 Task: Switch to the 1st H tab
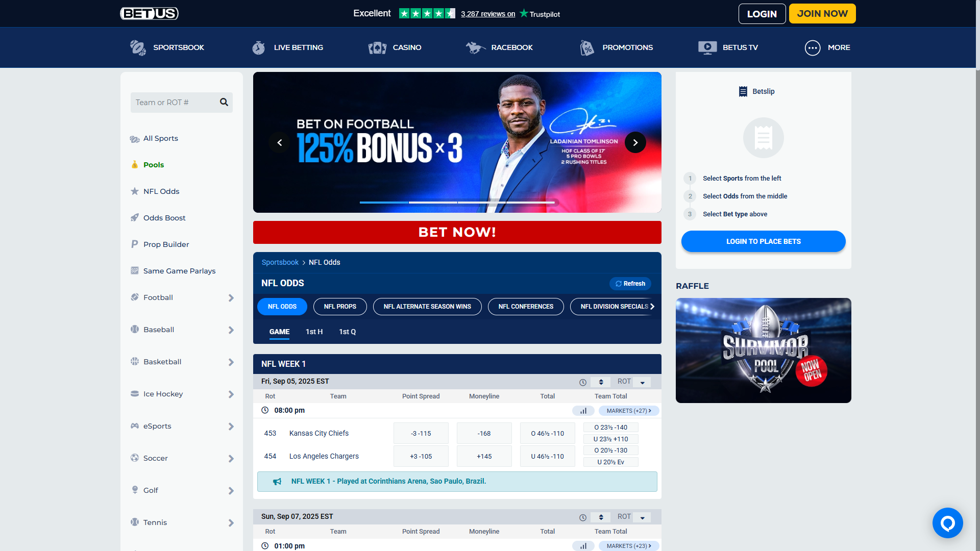coord(314,332)
